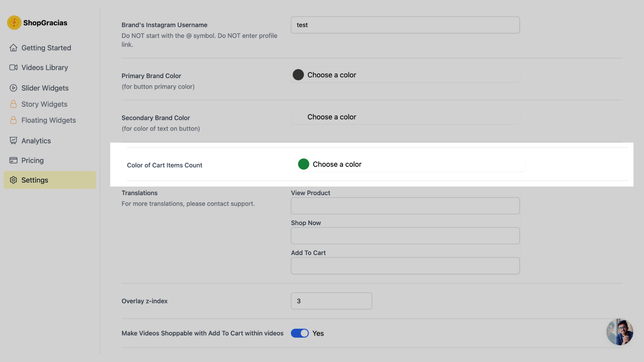
Task: Click the ShopGracias lightning bolt logo
Action: [x=14, y=23]
